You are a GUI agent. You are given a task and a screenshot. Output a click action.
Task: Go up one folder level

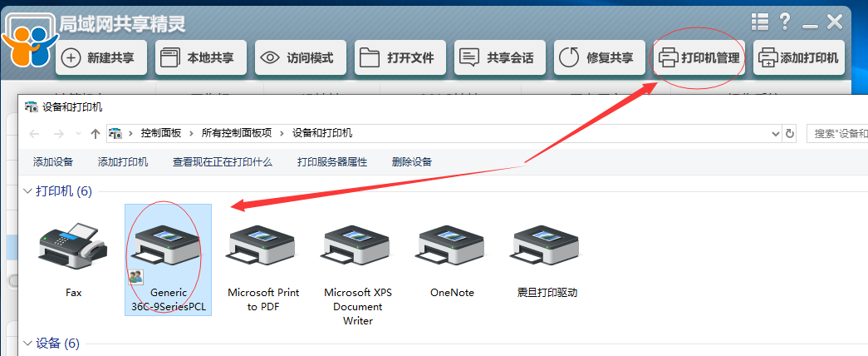96,134
